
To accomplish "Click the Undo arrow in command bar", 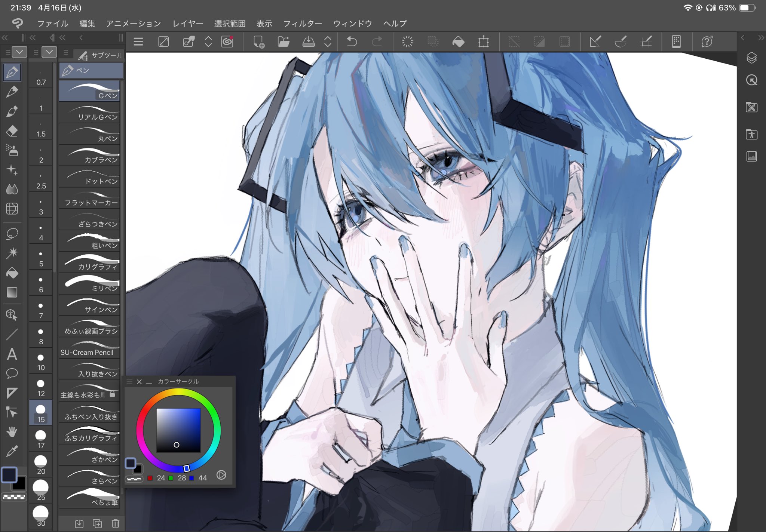I will (352, 41).
